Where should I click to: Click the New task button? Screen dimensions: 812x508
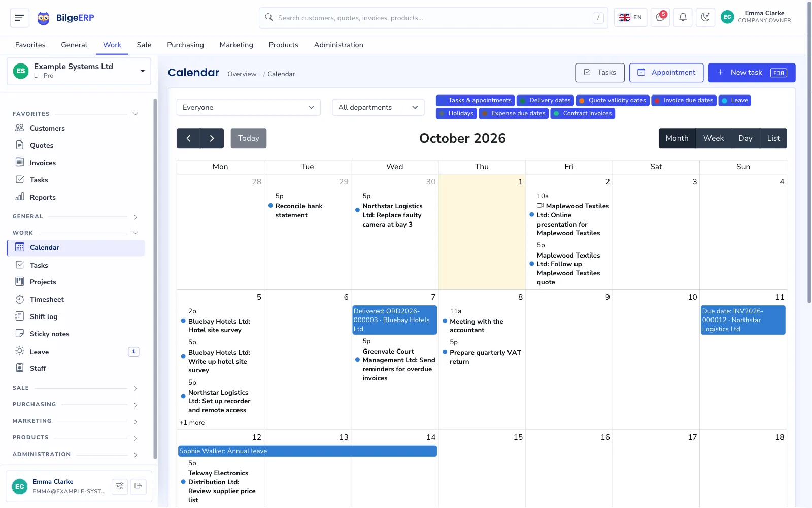(752, 73)
